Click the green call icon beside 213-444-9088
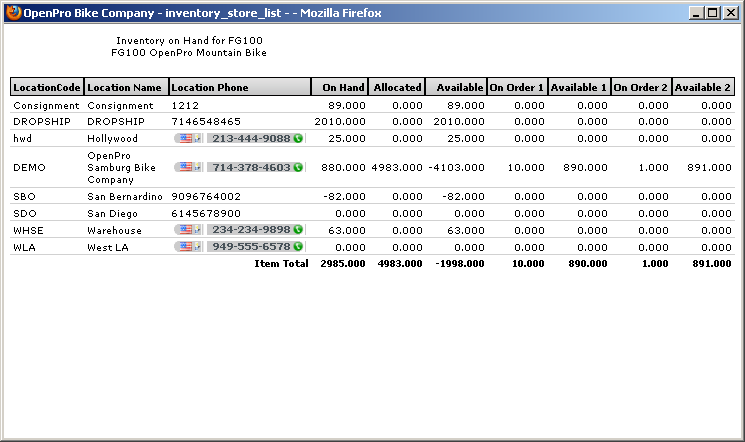This screenshot has height=442, width=745. [298, 139]
